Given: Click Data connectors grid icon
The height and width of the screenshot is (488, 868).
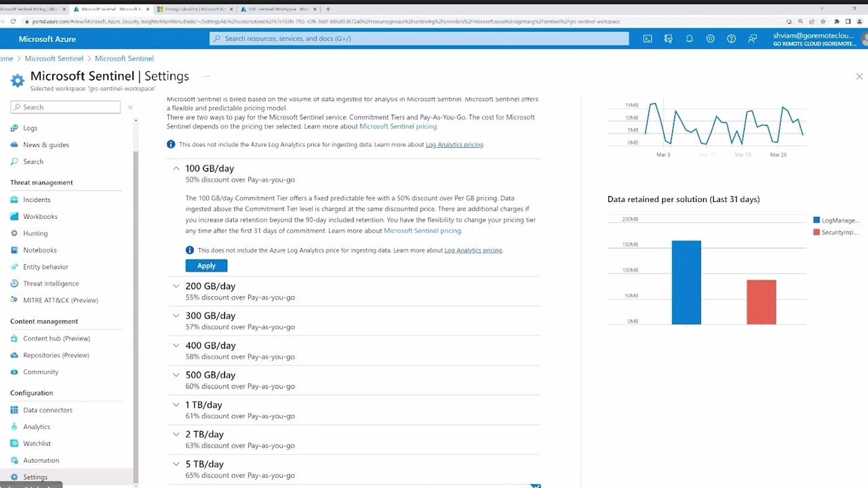Looking at the screenshot, I should 14,410.
